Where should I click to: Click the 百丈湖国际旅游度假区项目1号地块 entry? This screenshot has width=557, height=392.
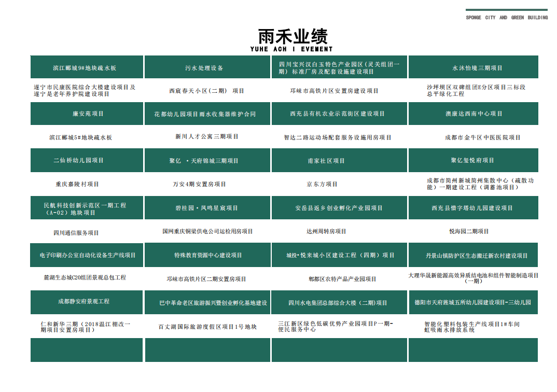pos(207,327)
